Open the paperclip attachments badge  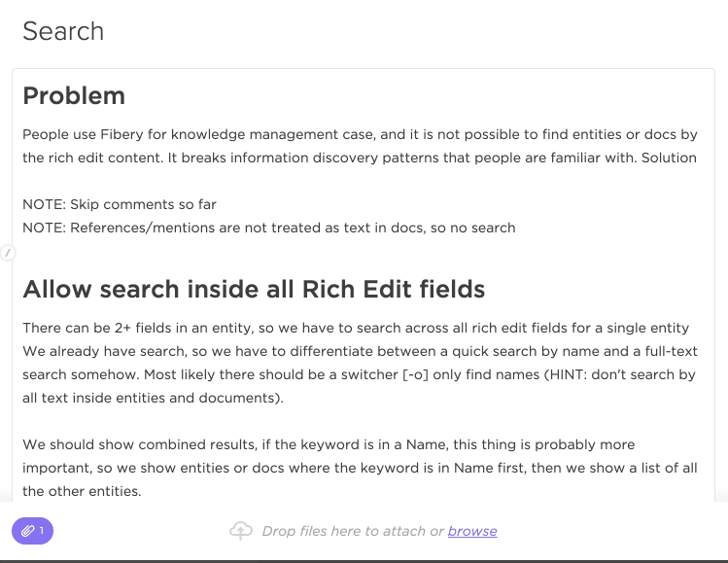pos(32,531)
